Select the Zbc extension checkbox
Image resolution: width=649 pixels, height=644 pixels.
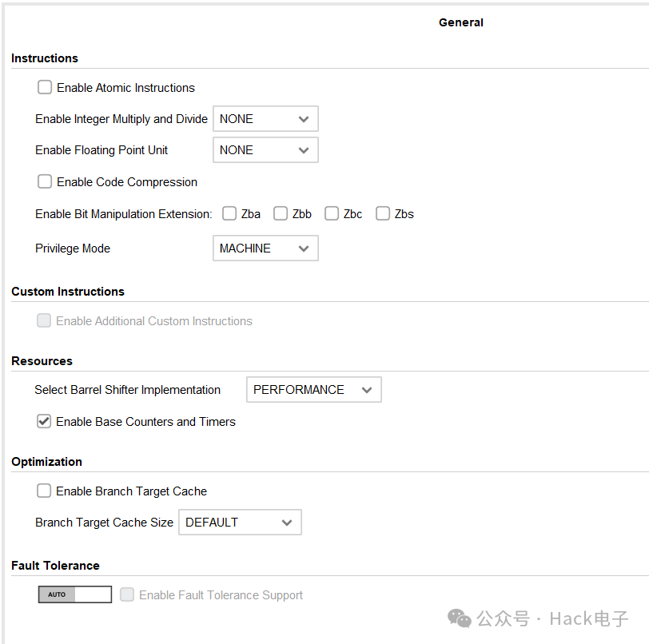(x=332, y=213)
